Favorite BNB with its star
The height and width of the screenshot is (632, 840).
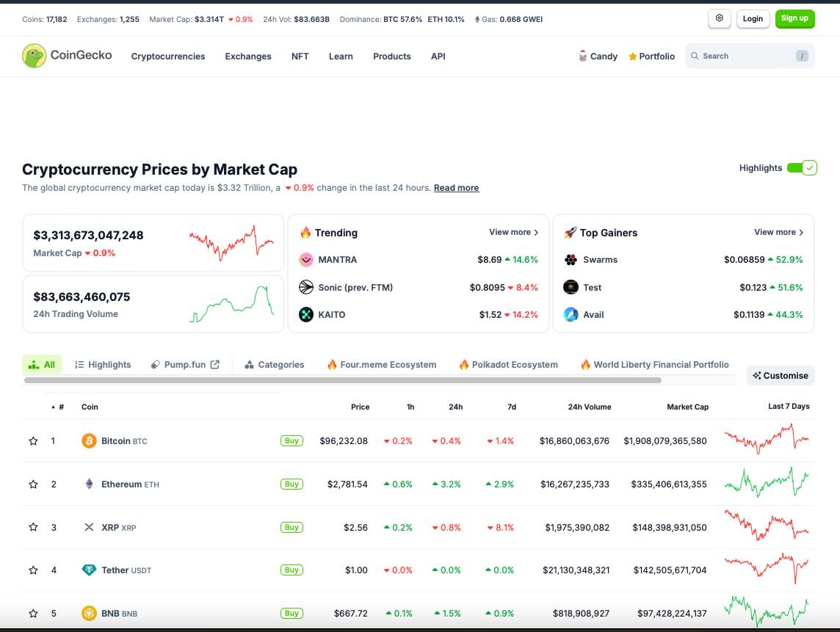pos(33,613)
